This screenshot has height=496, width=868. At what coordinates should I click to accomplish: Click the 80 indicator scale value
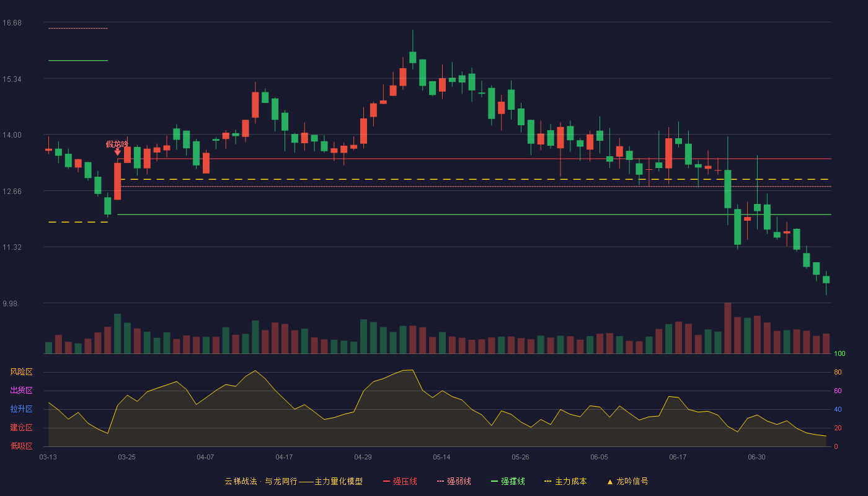pyautogui.click(x=838, y=372)
